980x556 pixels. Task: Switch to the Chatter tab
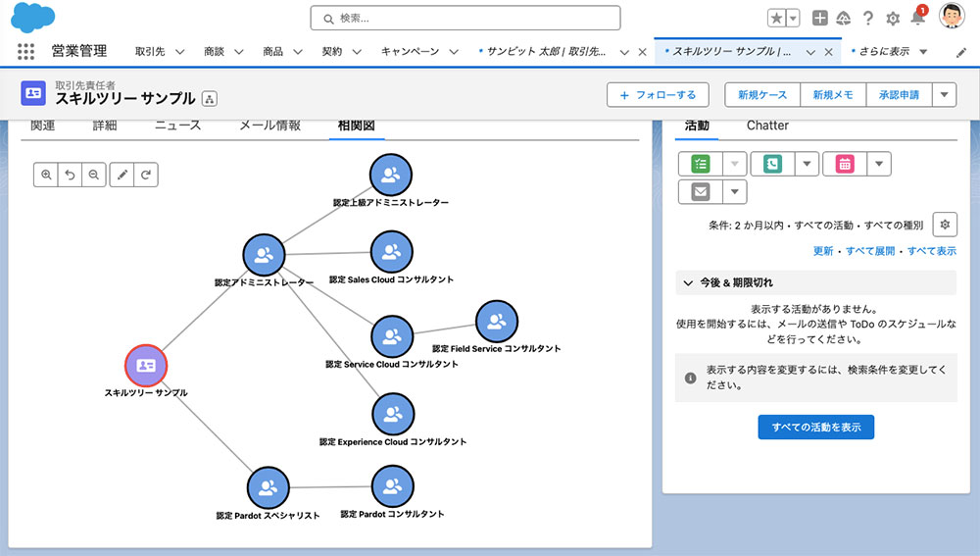[x=767, y=126]
